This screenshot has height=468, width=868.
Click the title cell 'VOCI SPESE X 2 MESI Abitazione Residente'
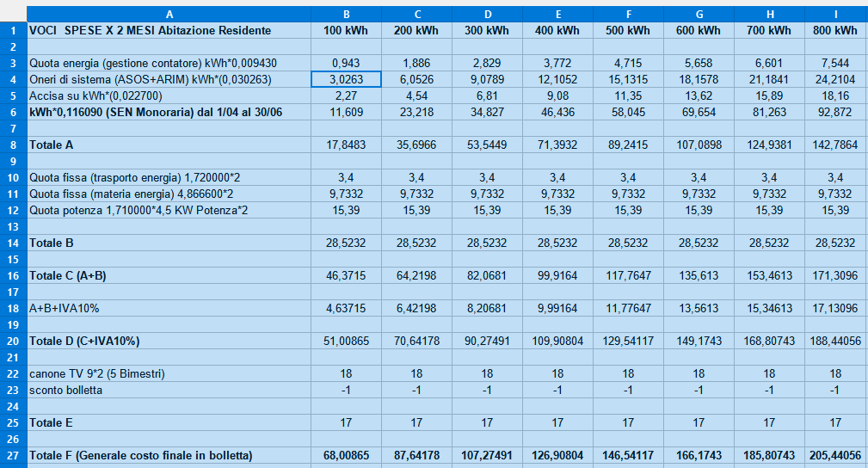pyautogui.click(x=169, y=30)
